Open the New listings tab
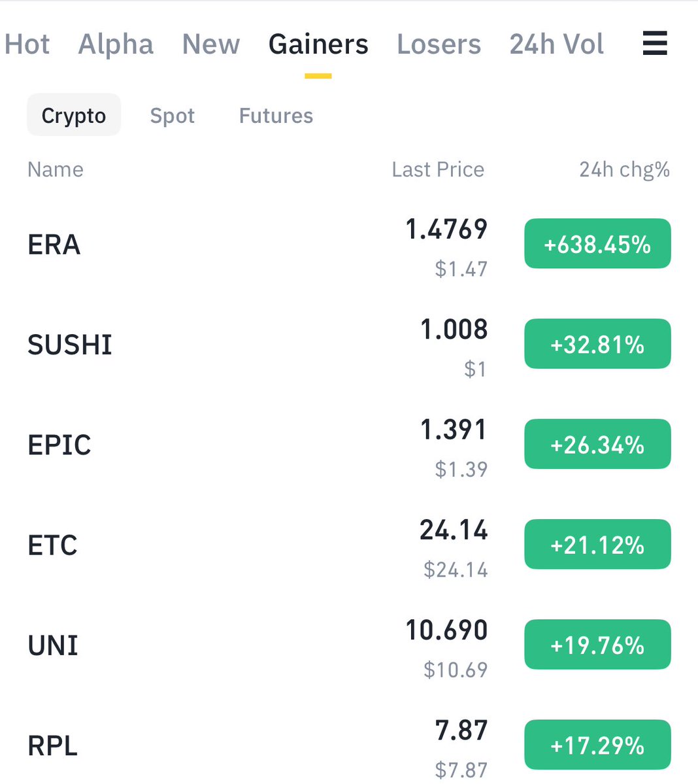Image resolution: width=698 pixels, height=784 pixels. point(211,44)
